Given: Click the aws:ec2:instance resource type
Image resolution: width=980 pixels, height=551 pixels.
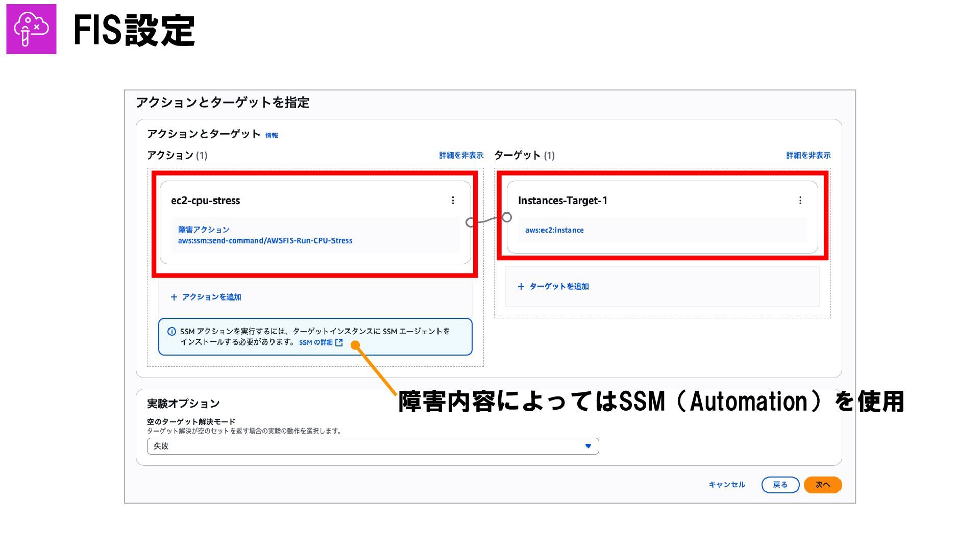Looking at the screenshot, I should click(x=554, y=230).
